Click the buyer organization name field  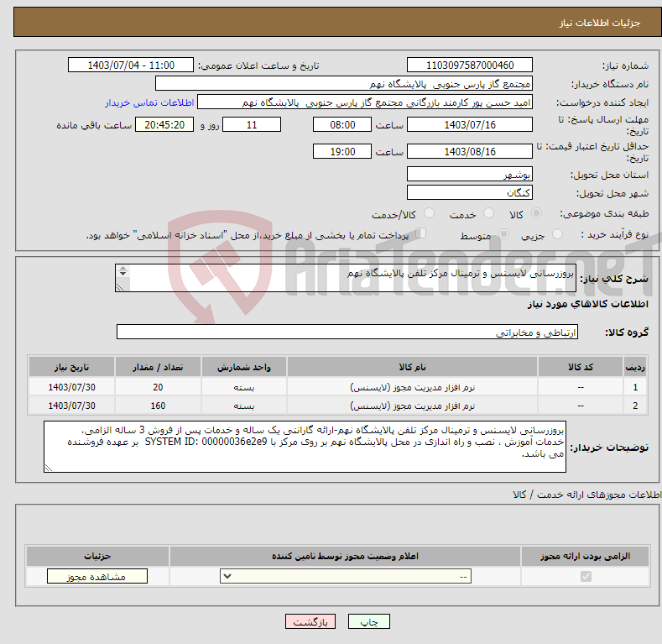(x=344, y=84)
